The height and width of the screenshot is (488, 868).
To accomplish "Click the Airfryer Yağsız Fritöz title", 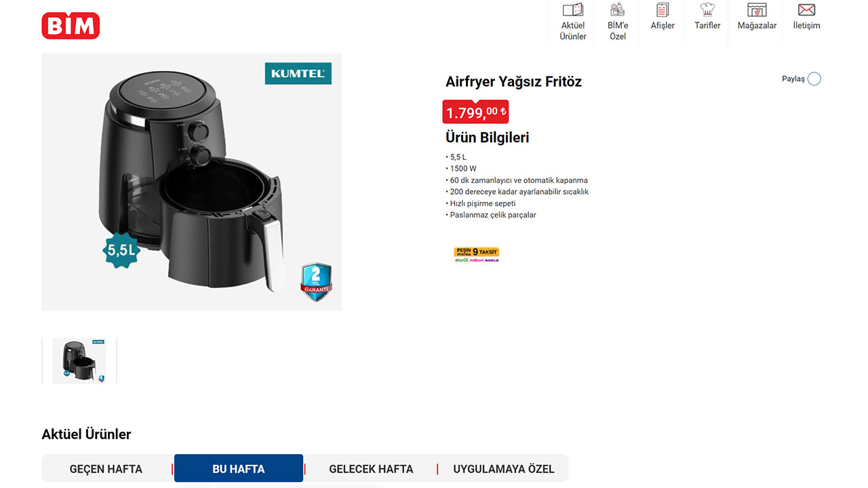I will pyautogui.click(x=513, y=82).
